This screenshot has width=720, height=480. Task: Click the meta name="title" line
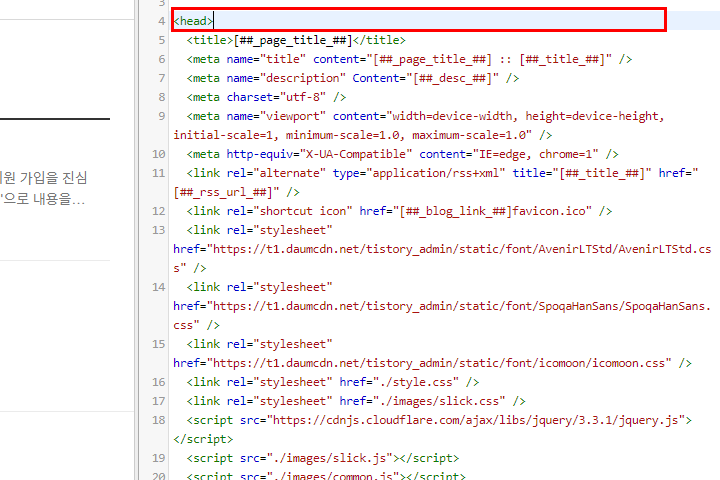tap(409, 59)
